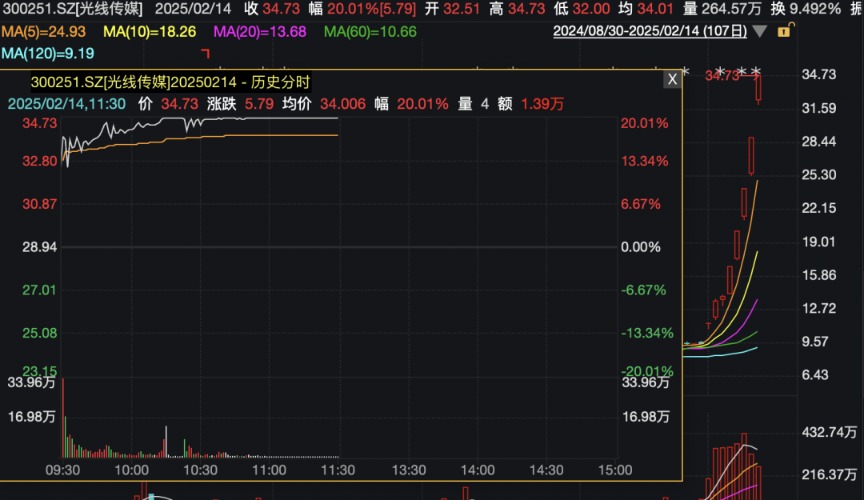This screenshot has height=500, width=864.
Task: Click MA(20)=13.68 indicator label
Action: coord(260,32)
